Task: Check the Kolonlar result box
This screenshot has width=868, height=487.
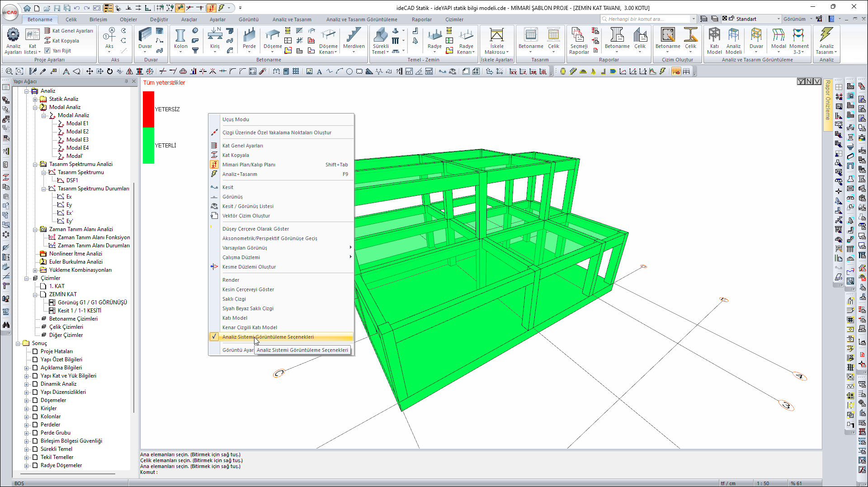Action: [x=35, y=416]
